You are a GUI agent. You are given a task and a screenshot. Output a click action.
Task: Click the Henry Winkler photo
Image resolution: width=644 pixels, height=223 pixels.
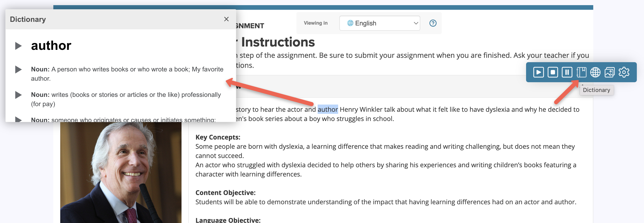[121, 172]
